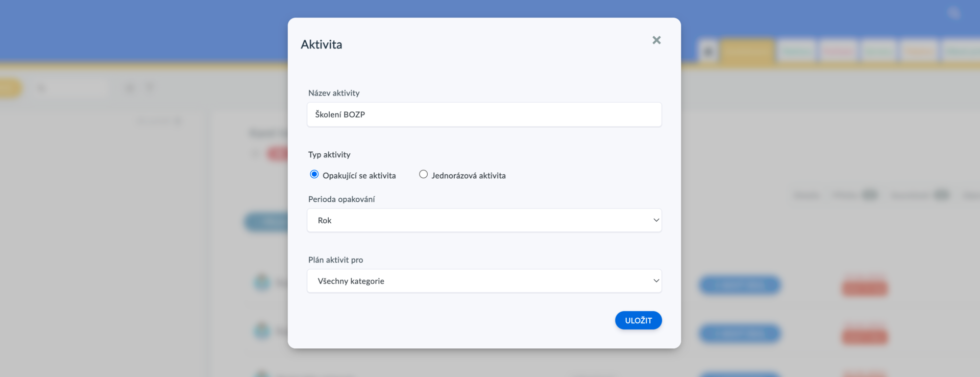The width and height of the screenshot is (980, 377).
Task: Select the Opakující se aktivita radio button
Action: (x=314, y=174)
